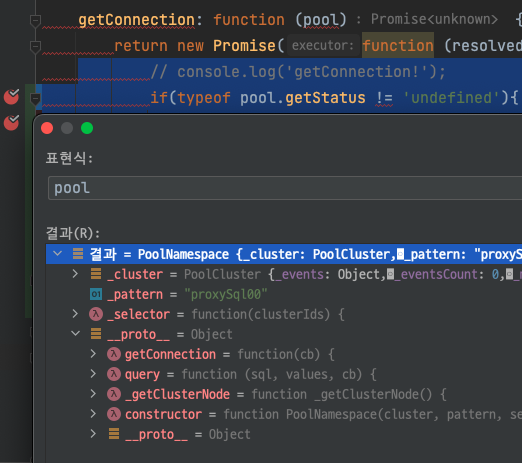Screen dimensions: 522x463
Task: Click the lambda icon beside _selector
Action: point(96,314)
